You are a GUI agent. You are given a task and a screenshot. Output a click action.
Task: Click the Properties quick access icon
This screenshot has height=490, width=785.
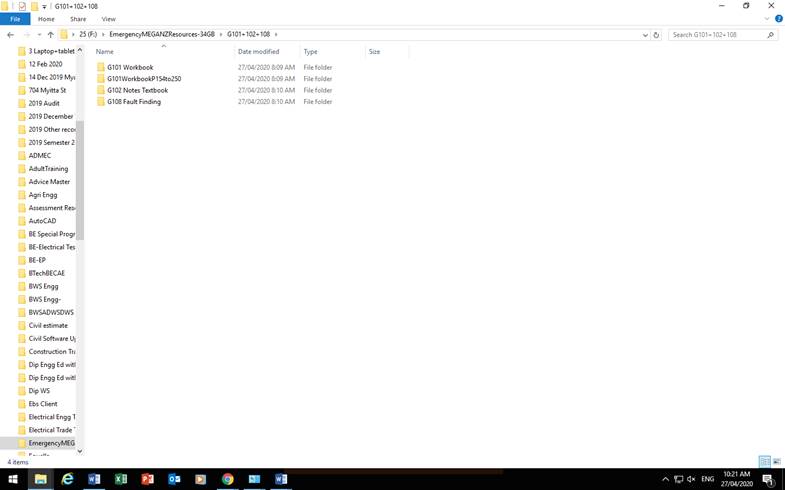coord(22,6)
